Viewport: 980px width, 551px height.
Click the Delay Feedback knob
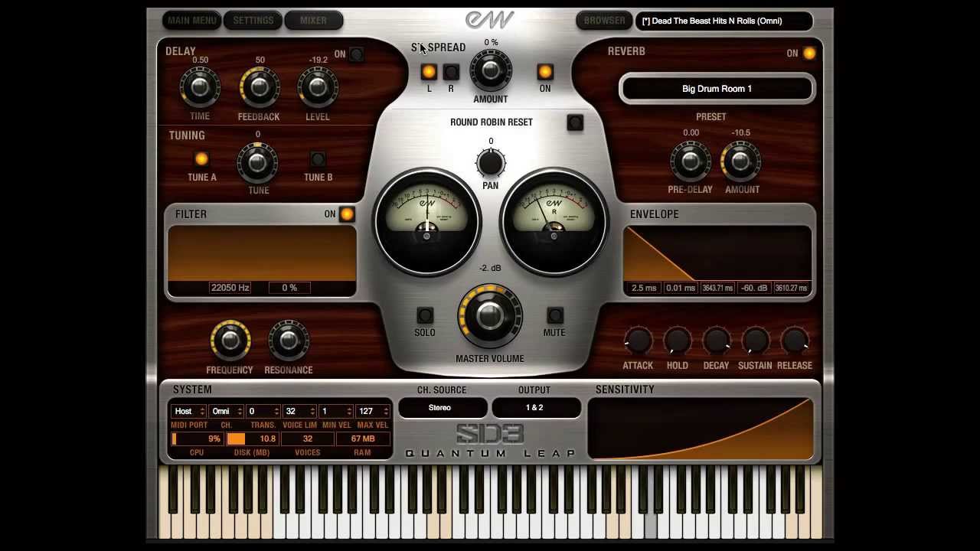pos(259,87)
